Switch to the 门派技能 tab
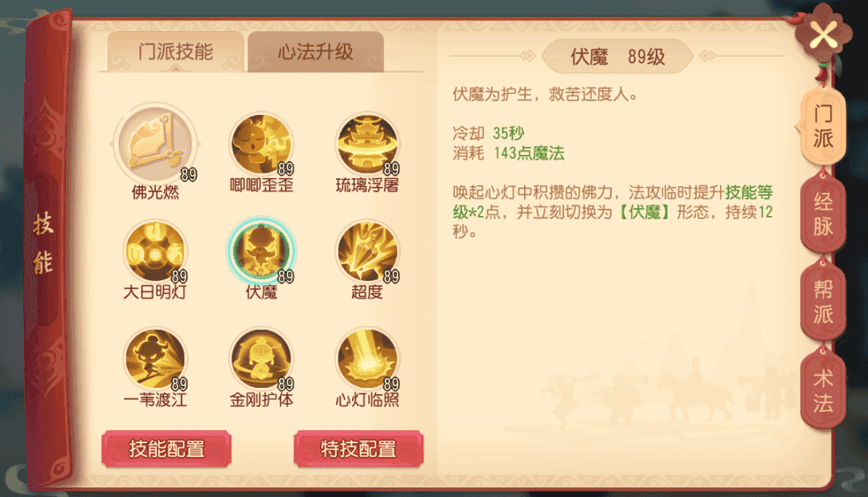Image resolution: width=868 pixels, height=497 pixels. (175, 52)
